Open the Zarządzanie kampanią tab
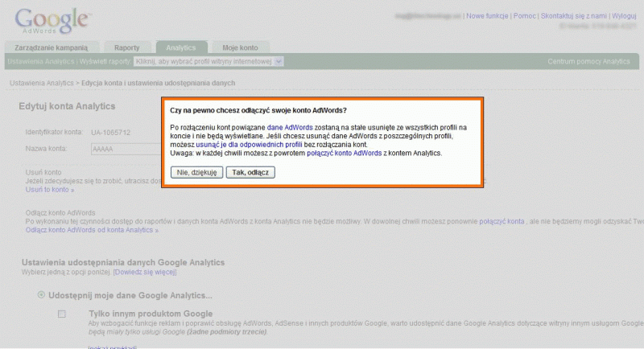Screen dimensions: 644x349 click(x=52, y=47)
